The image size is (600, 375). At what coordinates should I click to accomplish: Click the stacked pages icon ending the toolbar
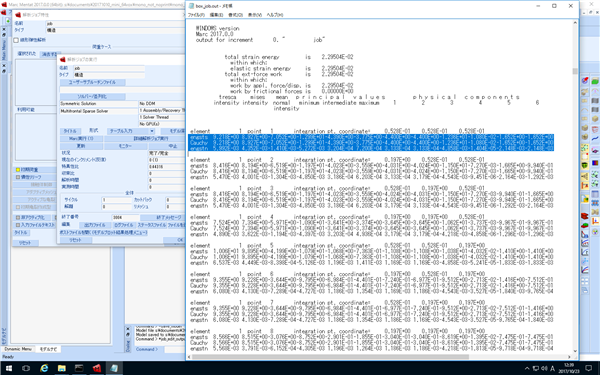(585, 291)
